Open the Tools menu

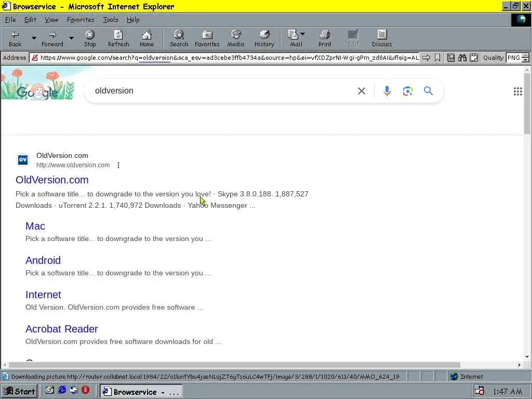[x=110, y=20]
